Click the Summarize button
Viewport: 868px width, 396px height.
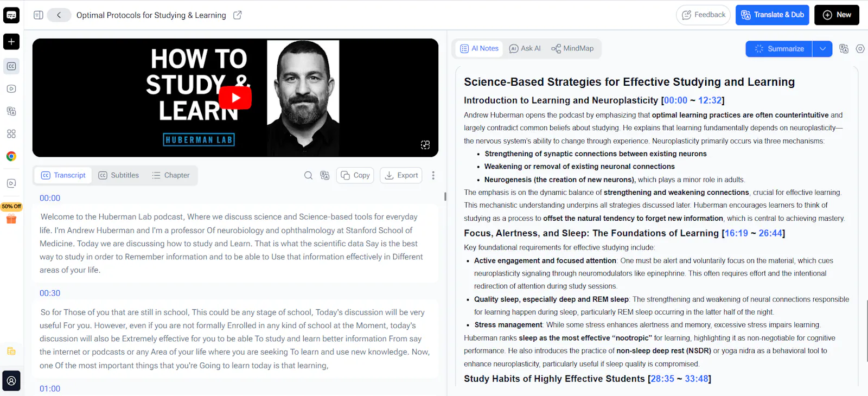tap(779, 49)
